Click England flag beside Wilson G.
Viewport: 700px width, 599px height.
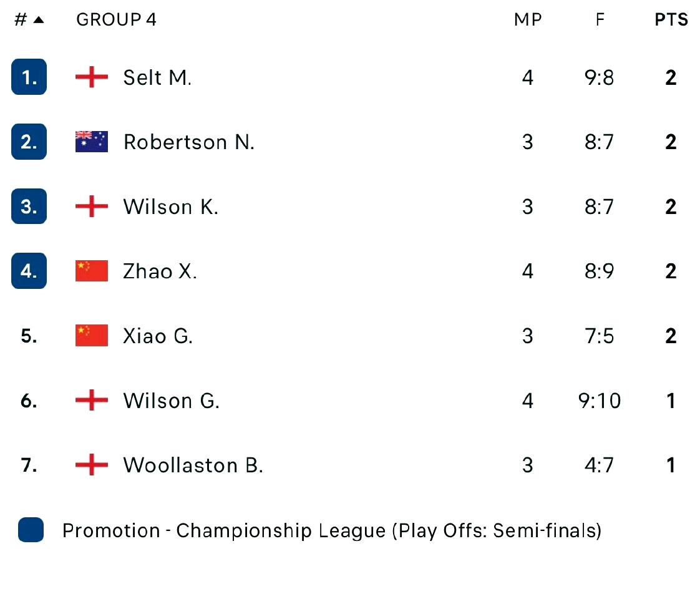click(x=91, y=401)
